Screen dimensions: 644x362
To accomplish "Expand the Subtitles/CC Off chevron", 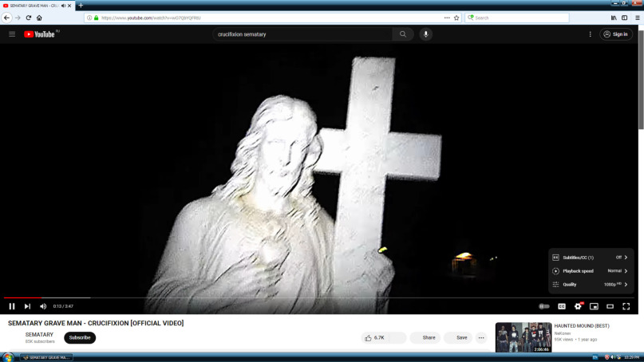I will pos(626,258).
